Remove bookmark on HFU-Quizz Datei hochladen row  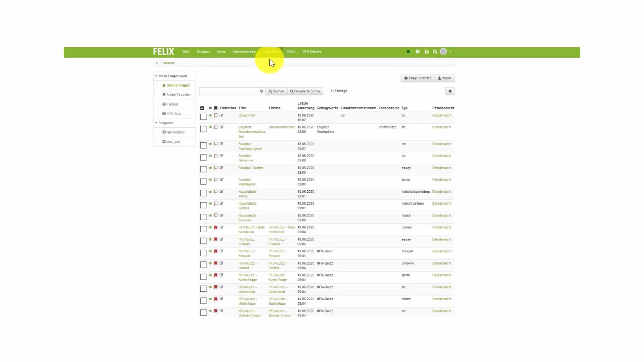pyautogui.click(x=216, y=227)
